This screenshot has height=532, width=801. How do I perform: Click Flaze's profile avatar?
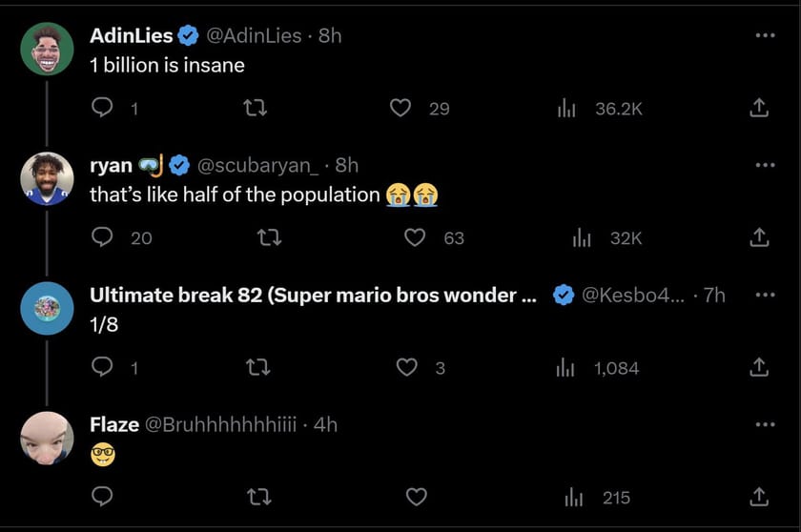coord(47,438)
